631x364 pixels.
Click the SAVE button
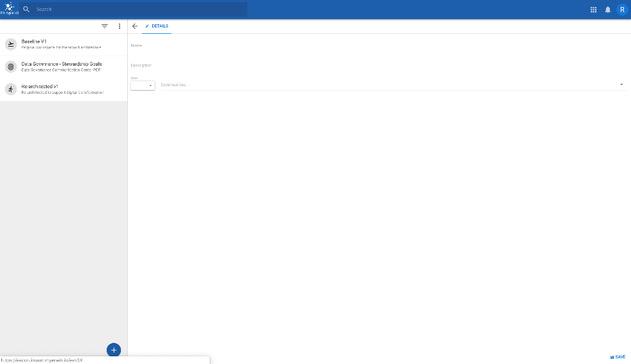pyautogui.click(x=618, y=357)
